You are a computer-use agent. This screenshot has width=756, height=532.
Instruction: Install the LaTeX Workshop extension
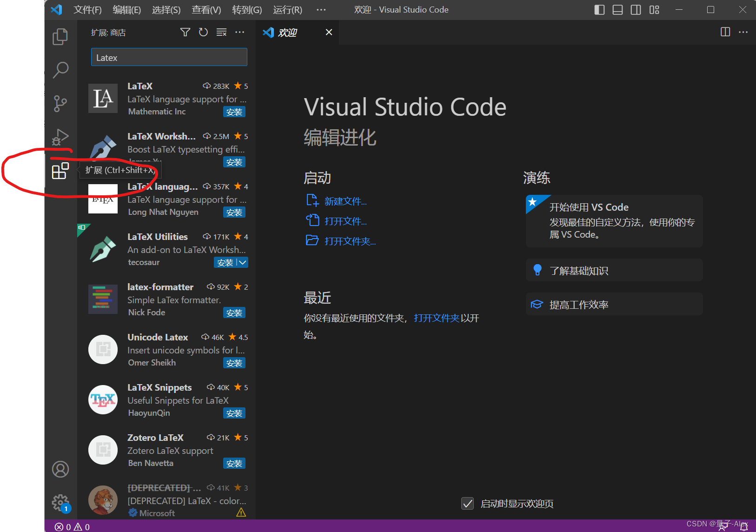234,162
